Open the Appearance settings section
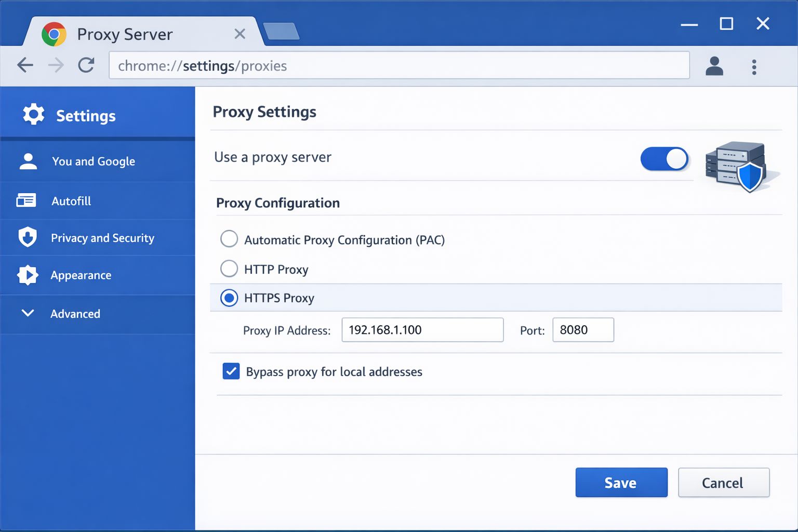 pyautogui.click(x=98, y=275)
